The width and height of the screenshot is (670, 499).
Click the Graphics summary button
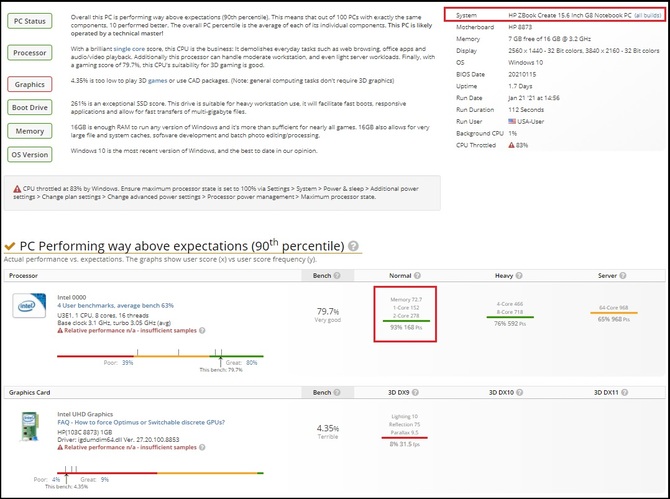(29, 84)
